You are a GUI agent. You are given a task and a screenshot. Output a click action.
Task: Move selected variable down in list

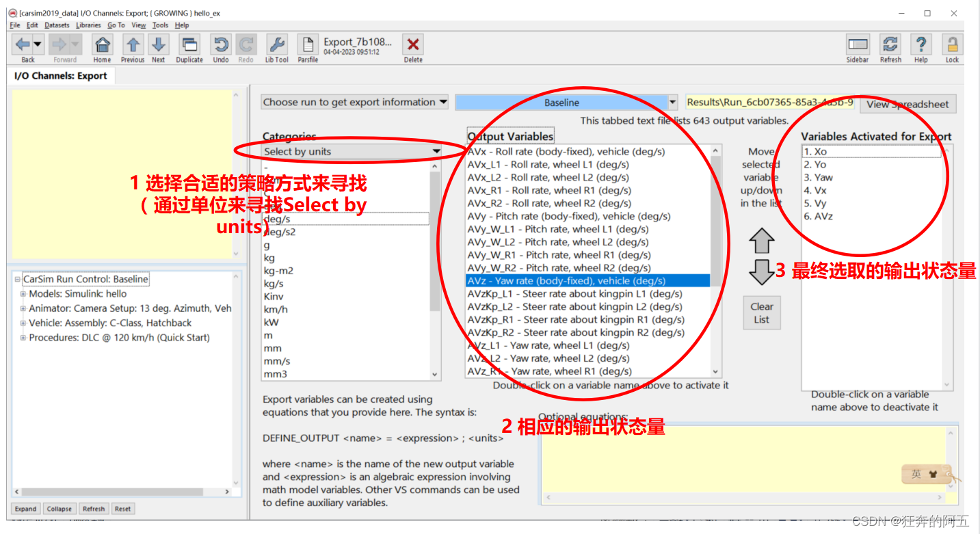tap(761, 271)
